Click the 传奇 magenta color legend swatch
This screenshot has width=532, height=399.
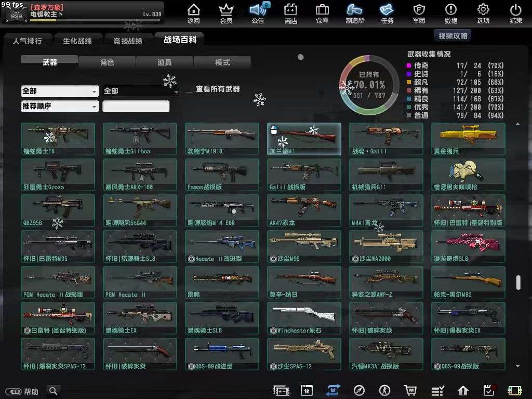tap(409, 65)
